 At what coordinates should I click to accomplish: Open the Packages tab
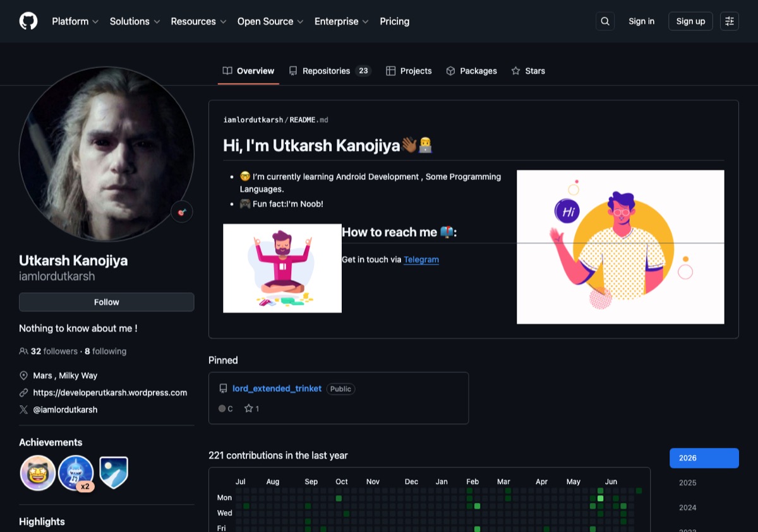[471, 71]
